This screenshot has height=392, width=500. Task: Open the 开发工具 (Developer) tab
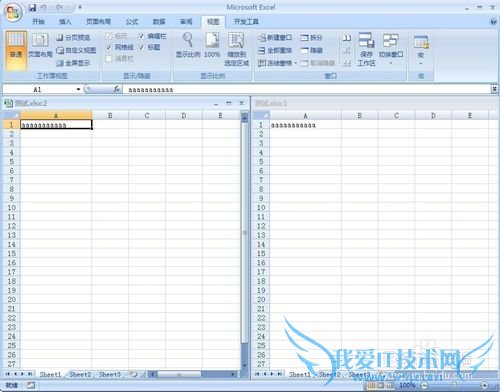click(246, 22)
